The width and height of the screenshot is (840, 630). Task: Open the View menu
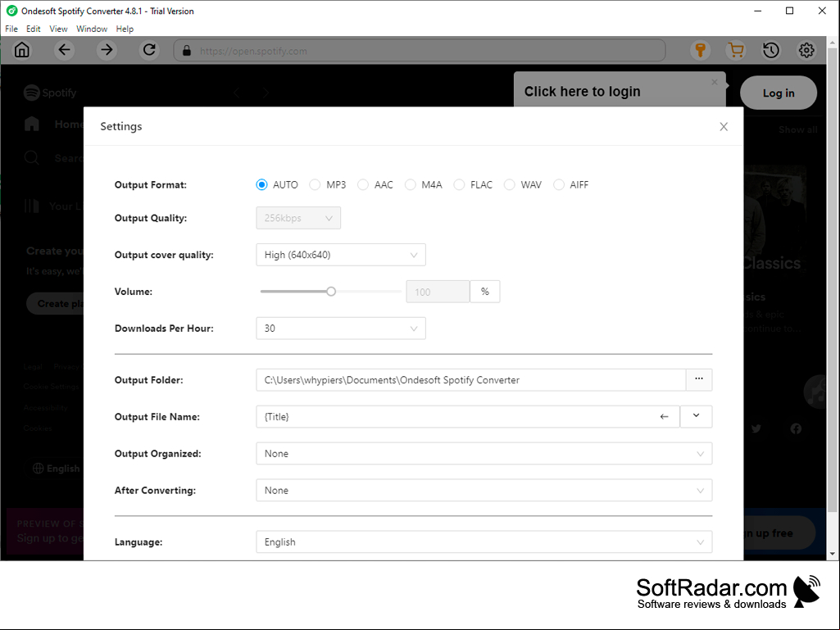(58, 29)
